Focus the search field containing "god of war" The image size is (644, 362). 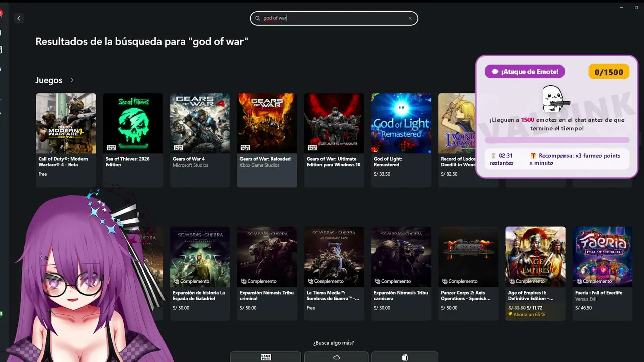334,18
